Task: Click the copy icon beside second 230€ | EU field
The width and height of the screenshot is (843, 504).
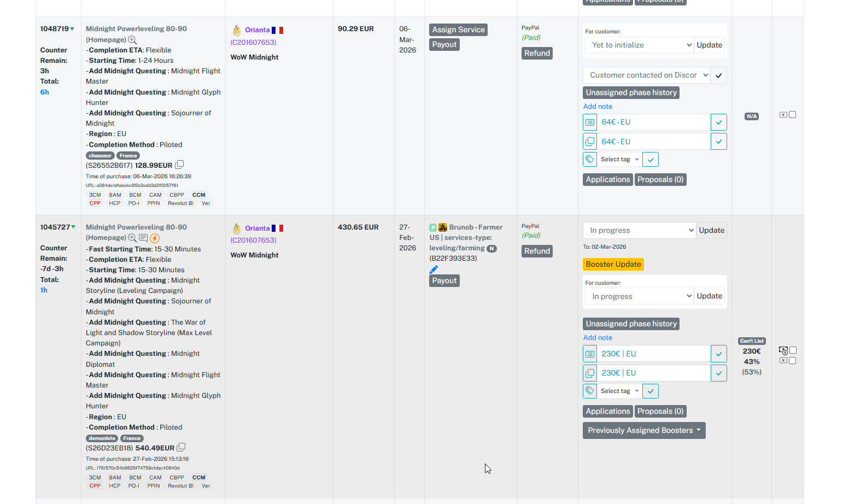Action: point(590,373)
